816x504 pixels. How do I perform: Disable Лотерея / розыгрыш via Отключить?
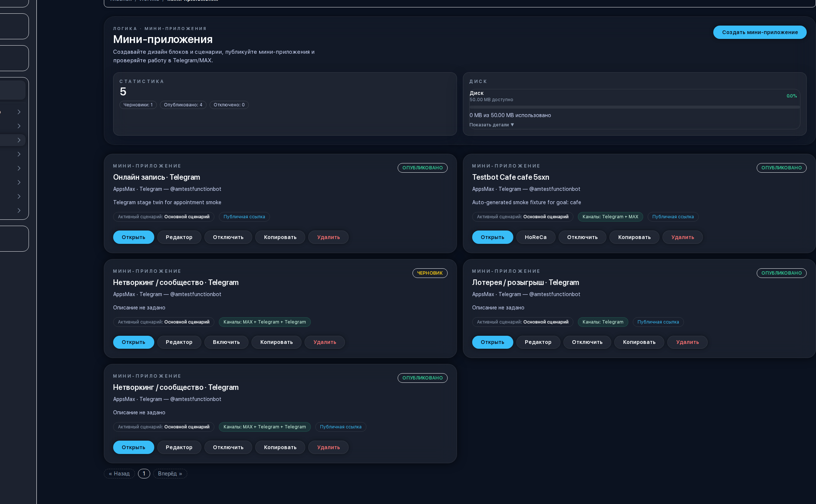[x=587, y=342]
